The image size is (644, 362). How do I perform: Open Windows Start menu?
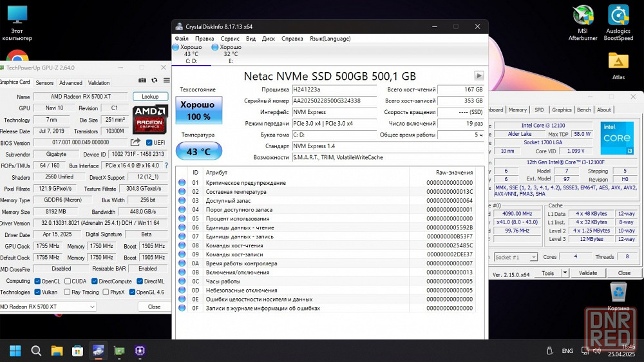[x=15, y=350]
